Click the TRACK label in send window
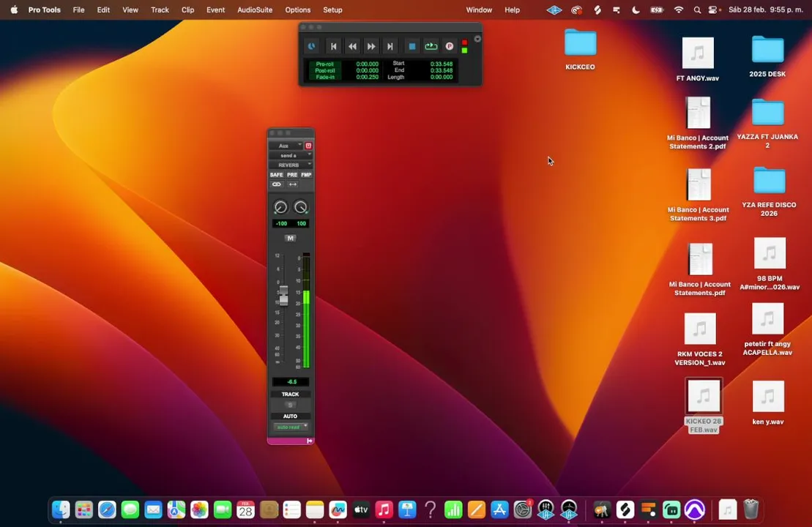 290,395
